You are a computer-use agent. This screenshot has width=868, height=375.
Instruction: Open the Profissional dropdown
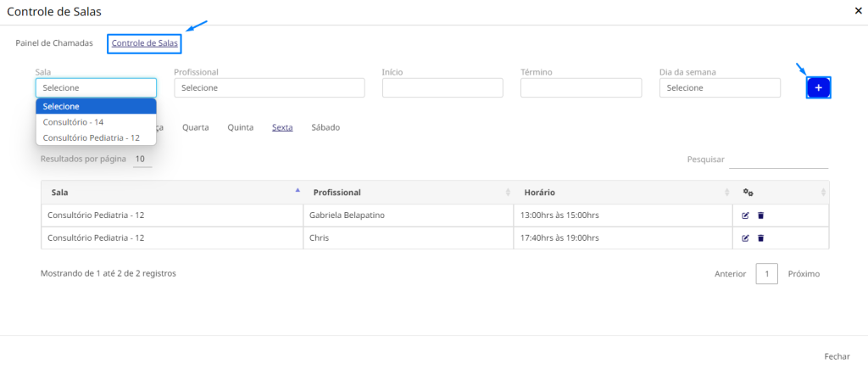[x=269, y=88]
